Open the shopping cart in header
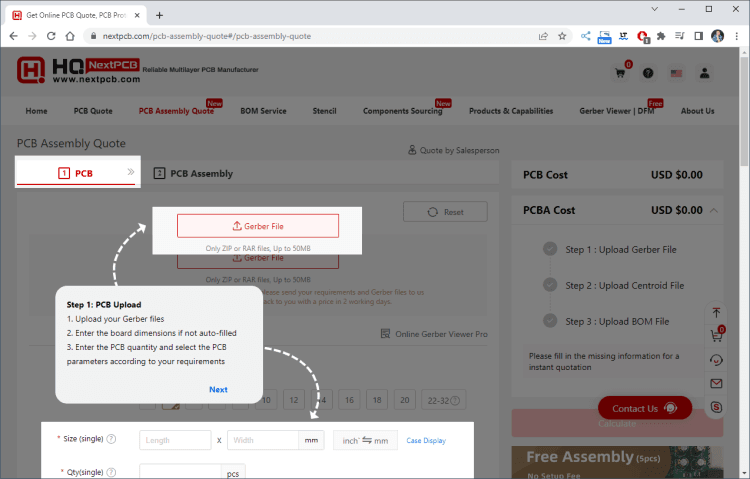The height and width of the screenshot is (479, 750). [621, 73]
